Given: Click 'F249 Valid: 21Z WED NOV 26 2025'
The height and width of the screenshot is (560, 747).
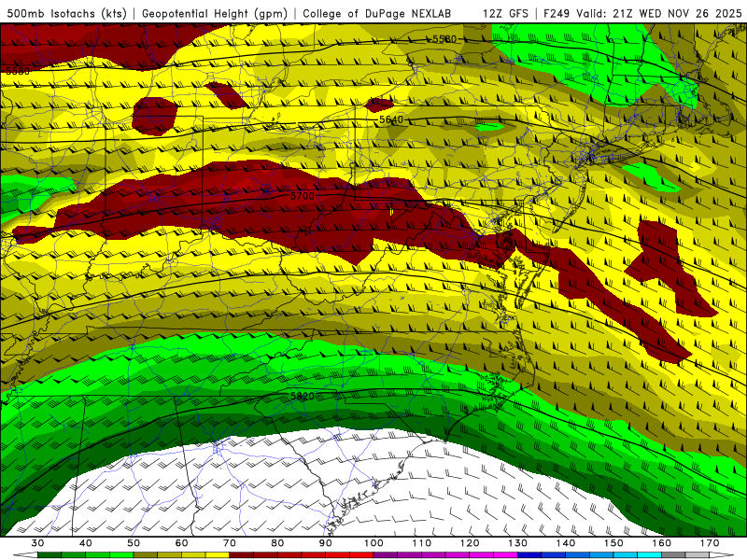Looking at the screenshot, I should tap(642, 13).
